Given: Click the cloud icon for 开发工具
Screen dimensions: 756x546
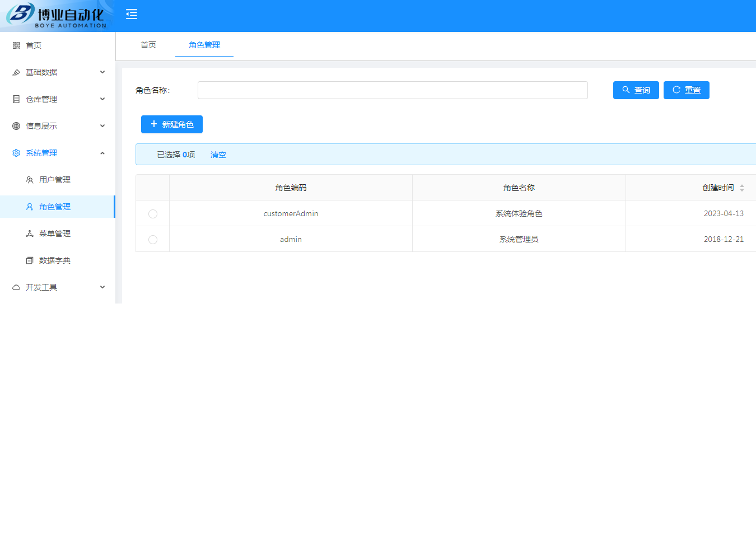Looking at the screenshot, I should pos(16,287).
